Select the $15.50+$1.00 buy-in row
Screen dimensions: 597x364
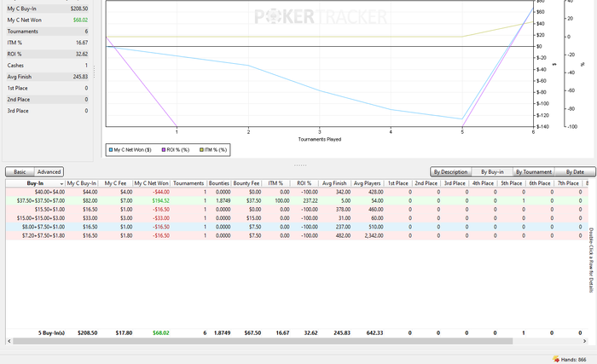tap(297, 210)
